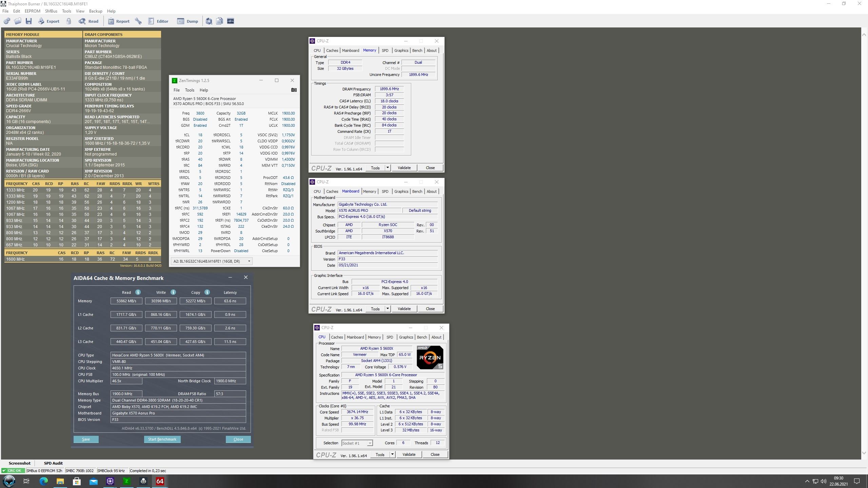Open the Help menu in ZenTimings

204,90
